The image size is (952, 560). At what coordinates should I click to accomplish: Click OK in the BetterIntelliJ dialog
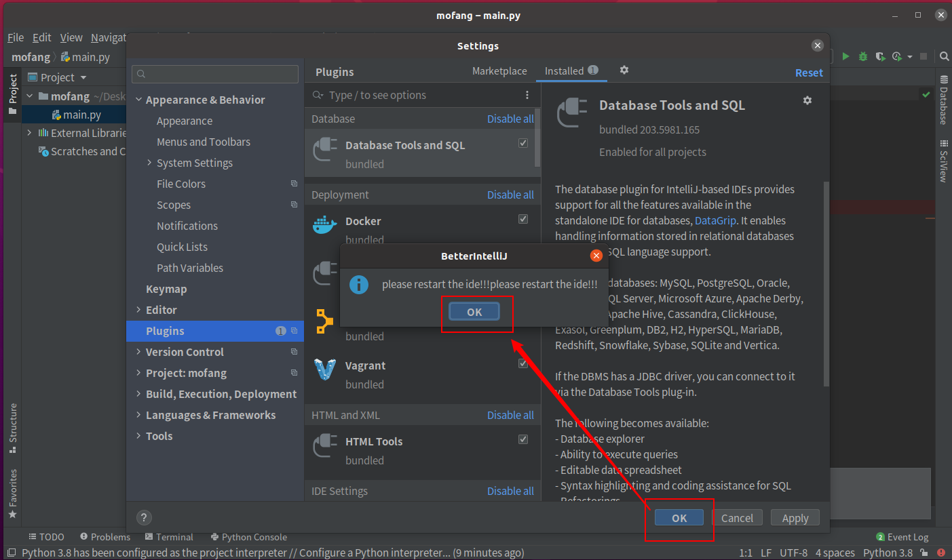click(474, 312)
